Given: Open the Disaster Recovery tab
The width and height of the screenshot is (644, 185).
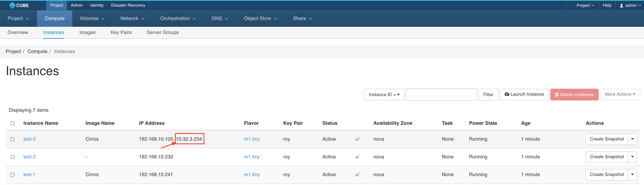Looking at the screenshot, I should [x=128, y=5].
